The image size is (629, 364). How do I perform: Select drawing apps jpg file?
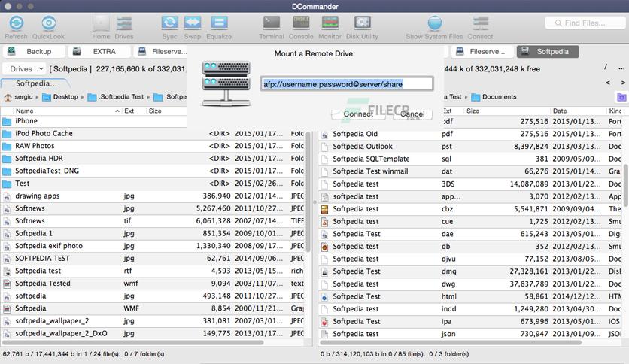[153, 196]
